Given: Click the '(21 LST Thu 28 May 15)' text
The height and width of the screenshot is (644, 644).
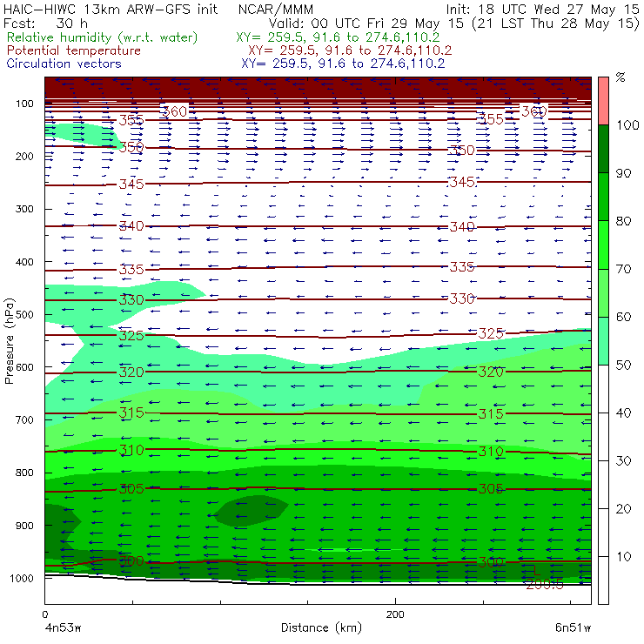Looking at the screenshot, I should pyautogui.click(x=556, y=23).
